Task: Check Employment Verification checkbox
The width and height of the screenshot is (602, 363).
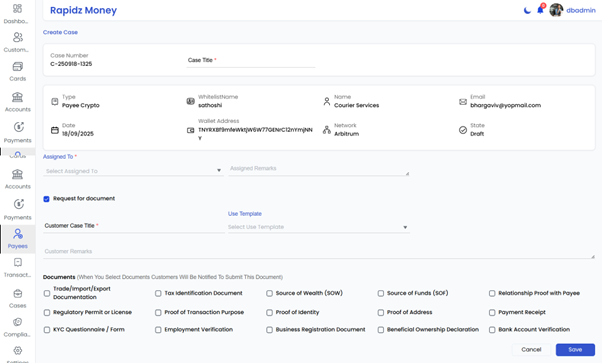Action: pyautogui.click(x=158, y=330)
